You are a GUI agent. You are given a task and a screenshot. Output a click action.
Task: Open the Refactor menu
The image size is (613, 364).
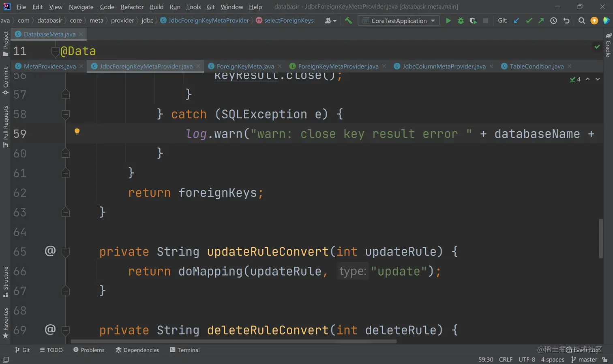pos(132,7)
